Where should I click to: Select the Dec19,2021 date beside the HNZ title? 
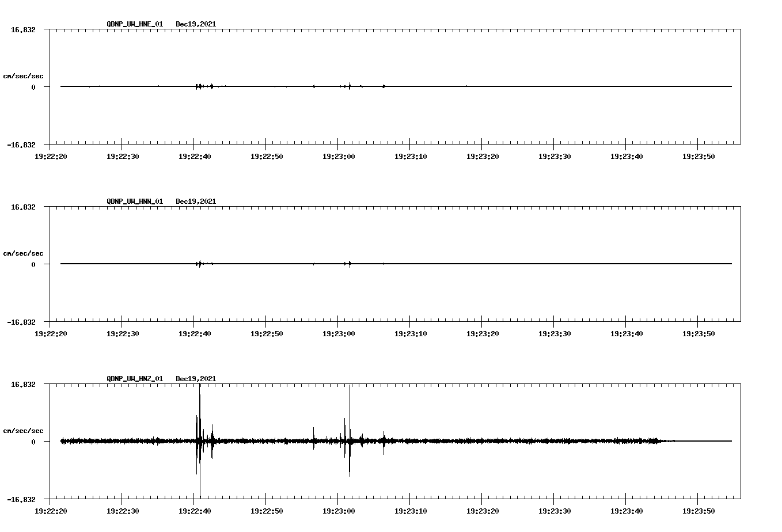tap(196, 379)
